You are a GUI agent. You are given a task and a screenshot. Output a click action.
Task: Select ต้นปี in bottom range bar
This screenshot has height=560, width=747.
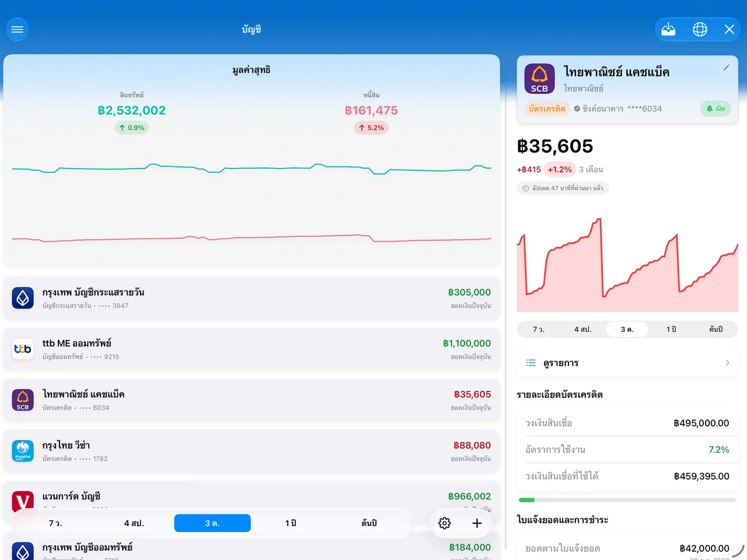pos(369,523)
